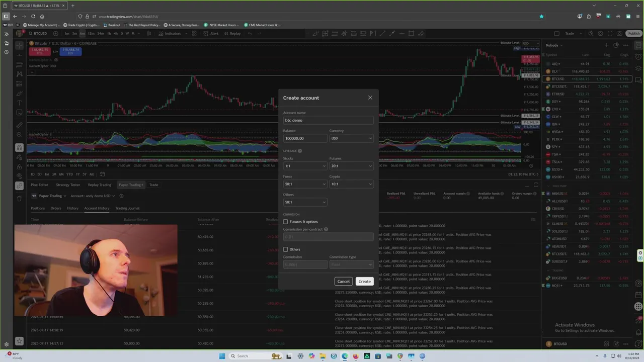Select the YTD date range

[69, 174]
